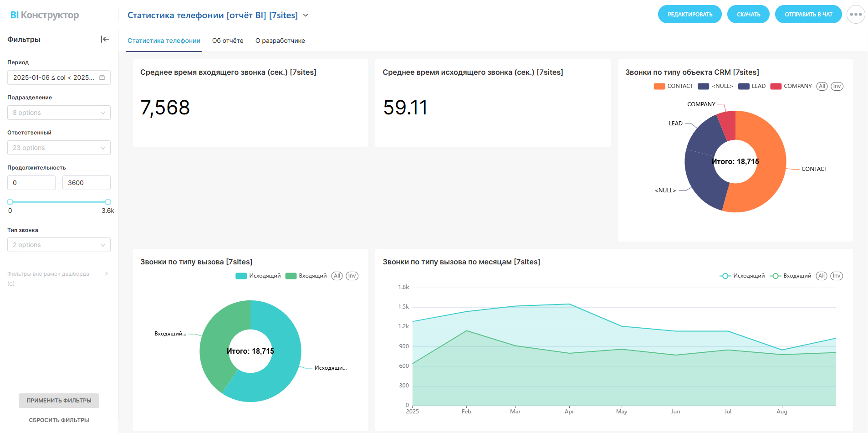
Task: Invert legend selection in monthly calls chart
Action: 836,276
